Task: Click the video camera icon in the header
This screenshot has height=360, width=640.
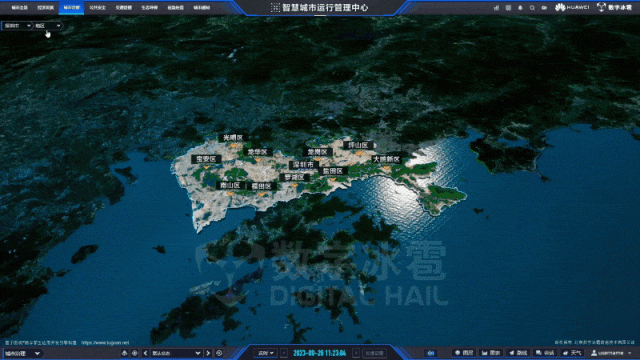Action: click(544, 8)
